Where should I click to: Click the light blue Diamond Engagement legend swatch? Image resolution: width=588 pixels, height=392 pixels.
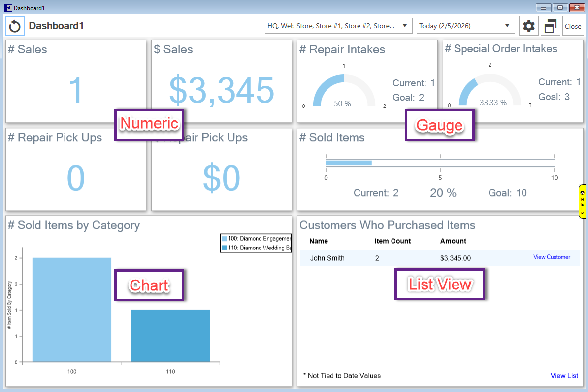coord(225,239)
